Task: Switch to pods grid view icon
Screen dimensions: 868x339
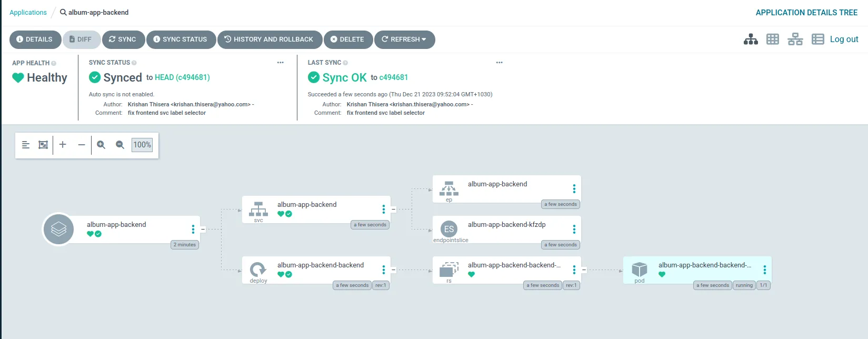Action: pos(773,39)
